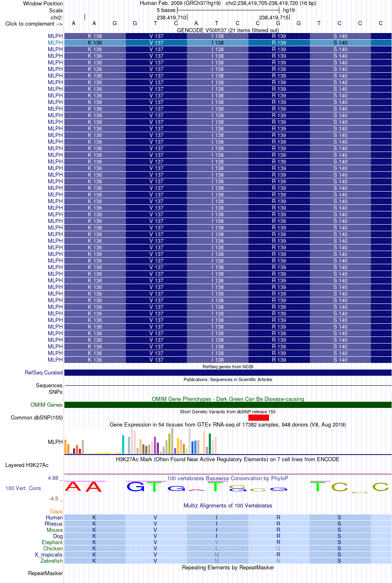
Task: Click the N residue in Zebrafish row
Action: (278, 561)
